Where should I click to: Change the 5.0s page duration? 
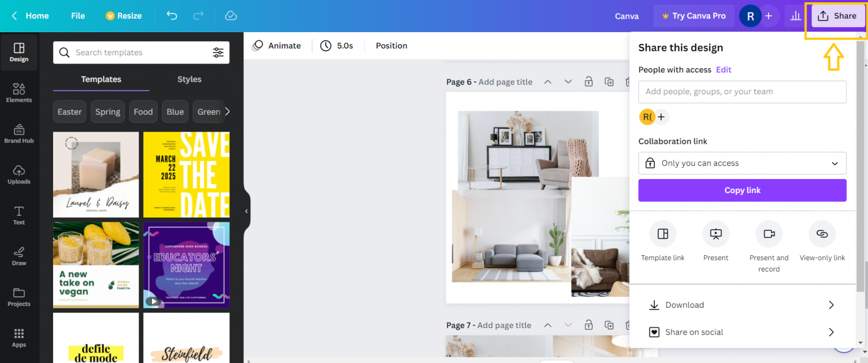point(337,46)
